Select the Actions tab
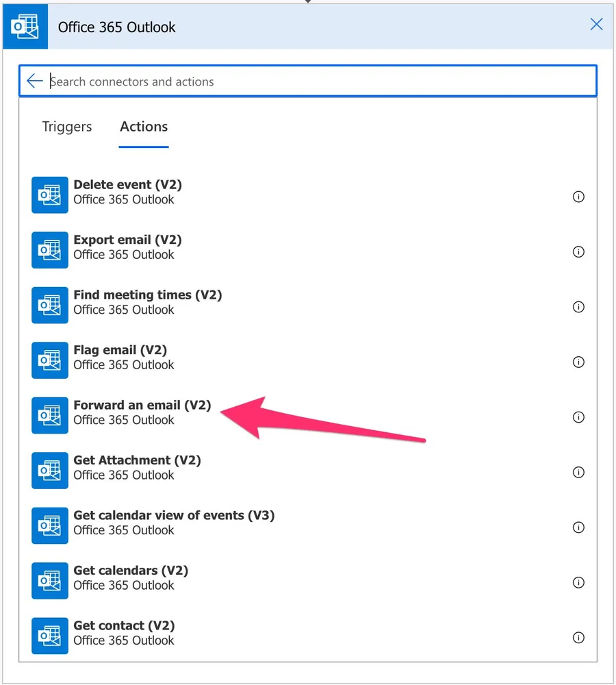This screenshot has height=685, width=616. pyautogui.click(x=144, y=127)
